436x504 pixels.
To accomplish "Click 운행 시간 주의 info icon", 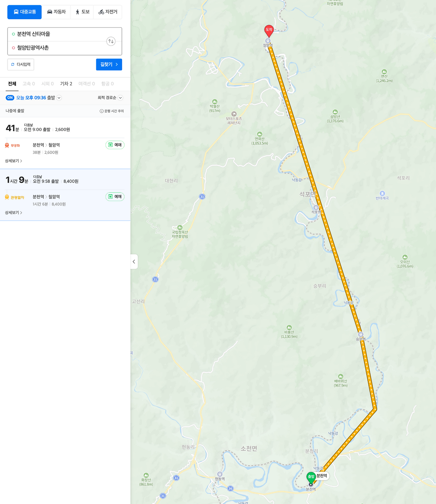I will click(x=102, y=111).
